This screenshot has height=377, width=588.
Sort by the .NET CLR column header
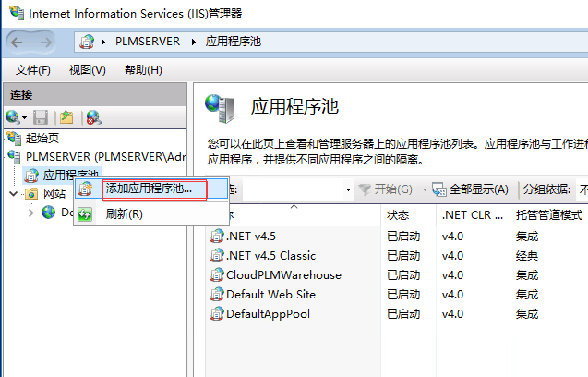point(473,215)
